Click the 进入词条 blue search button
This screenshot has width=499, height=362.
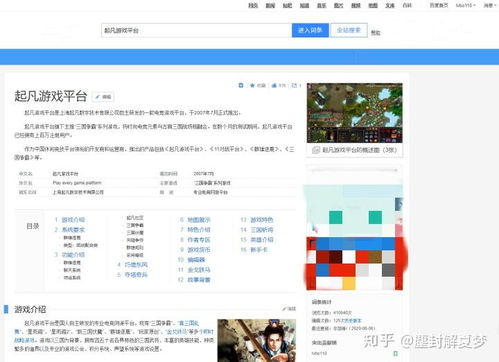pos(310,30)
